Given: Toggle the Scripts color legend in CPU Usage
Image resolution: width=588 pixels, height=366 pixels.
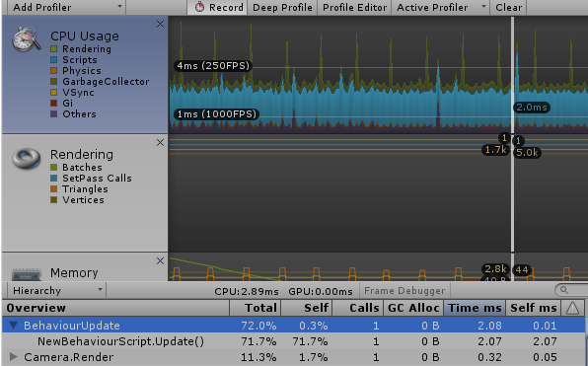Looking at the screenshot, I should pos(54,60).
